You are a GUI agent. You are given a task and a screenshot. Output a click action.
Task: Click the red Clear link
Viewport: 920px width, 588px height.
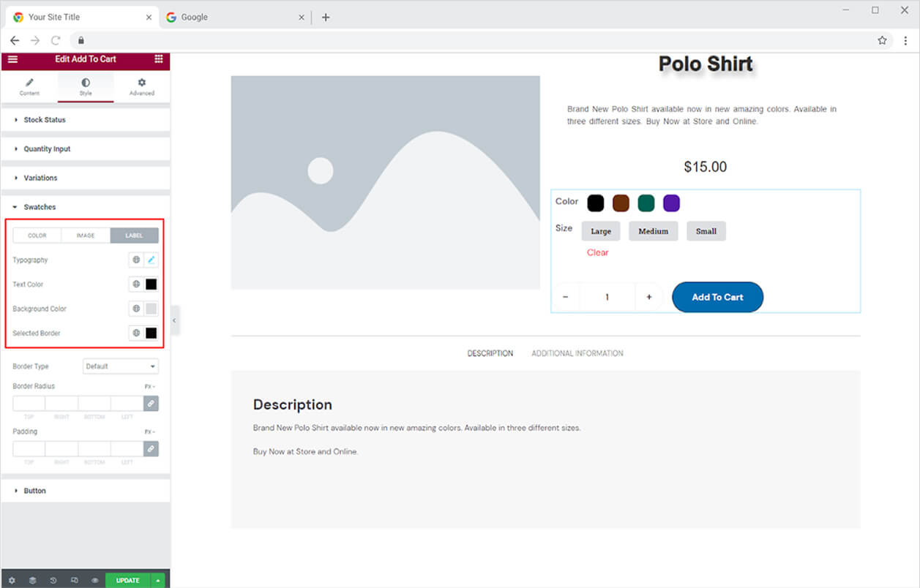597,252
